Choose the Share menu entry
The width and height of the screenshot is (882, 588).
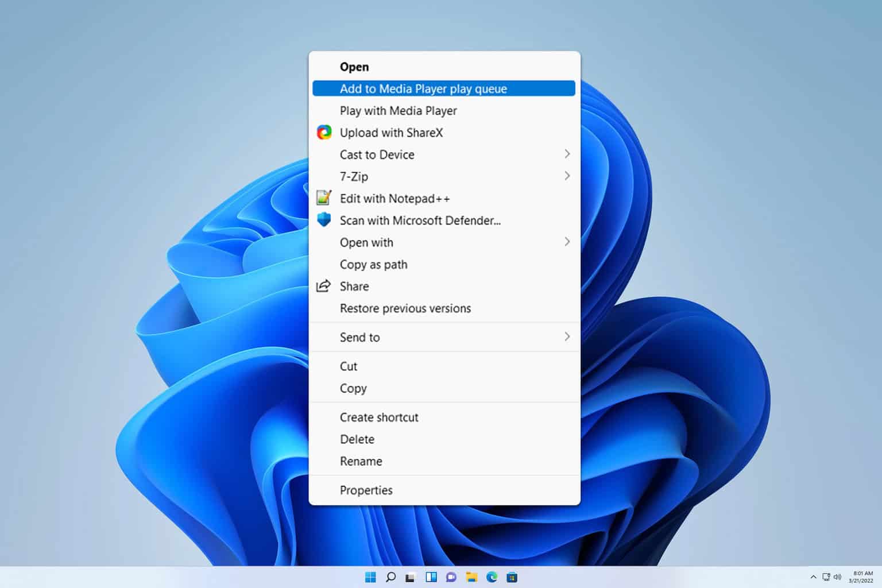[444, 286]
